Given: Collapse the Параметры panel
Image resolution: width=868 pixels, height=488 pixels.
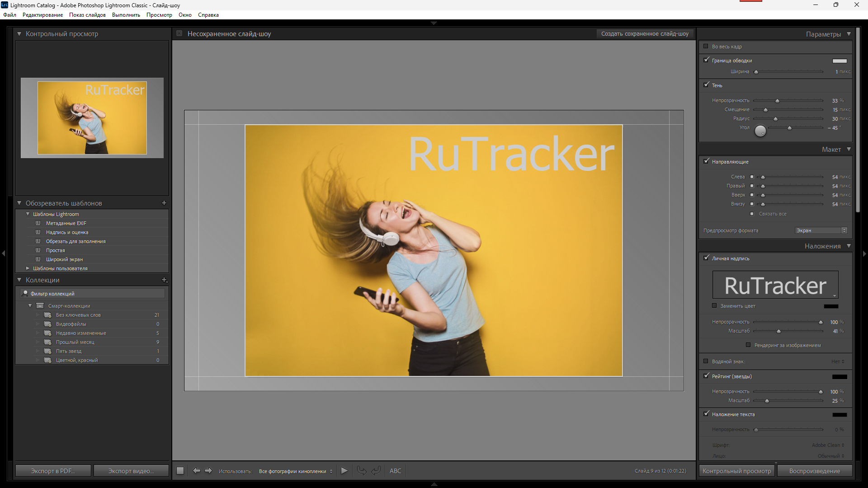Looking at the screenshot, I should 849,34.
